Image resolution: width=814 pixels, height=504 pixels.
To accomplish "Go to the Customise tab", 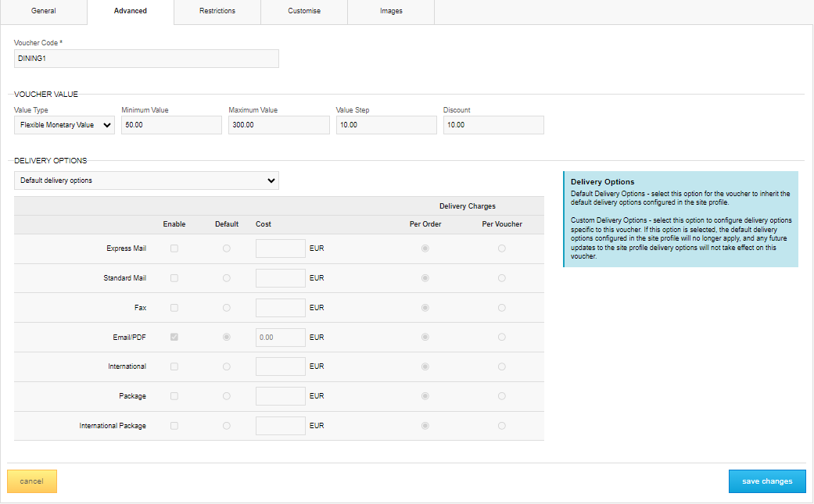I will [x=304, y=11].
